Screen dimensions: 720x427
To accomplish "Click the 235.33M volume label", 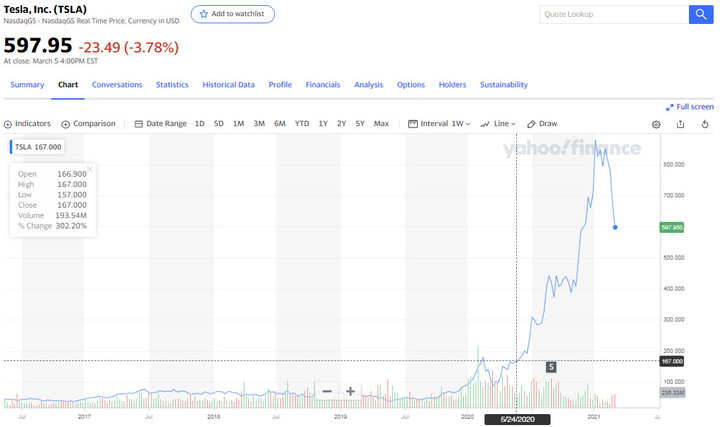I will tap(673, 393).
